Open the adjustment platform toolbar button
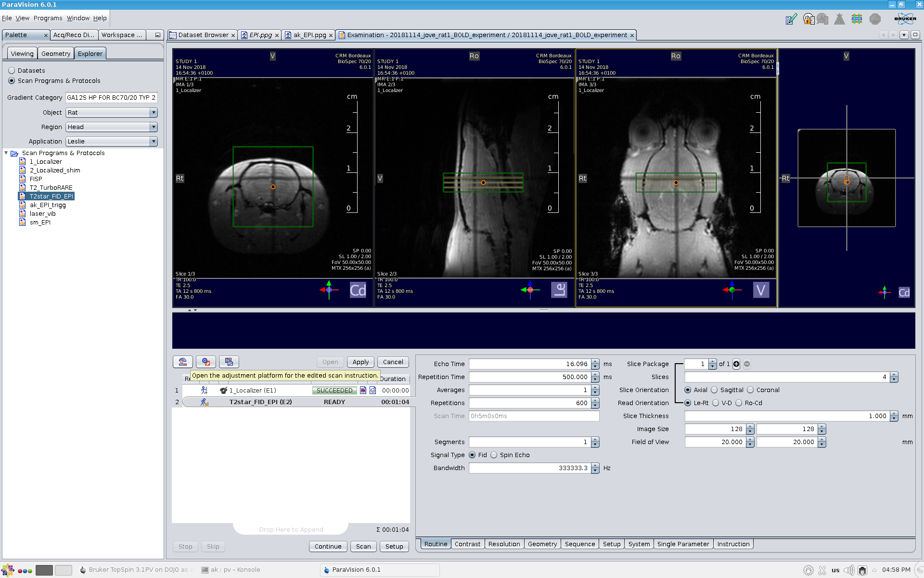This screenshot has height=578, width=924. click(183, 362)
